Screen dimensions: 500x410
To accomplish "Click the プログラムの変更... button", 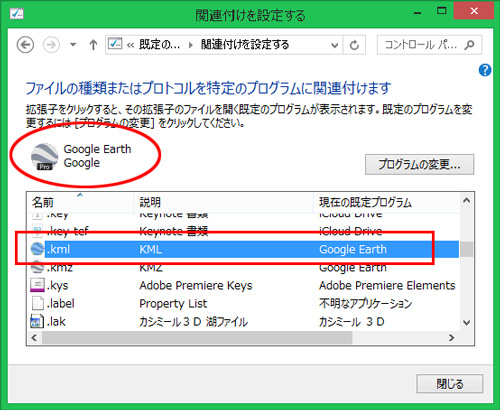I will pyautogui.click(x=419, y=164).
